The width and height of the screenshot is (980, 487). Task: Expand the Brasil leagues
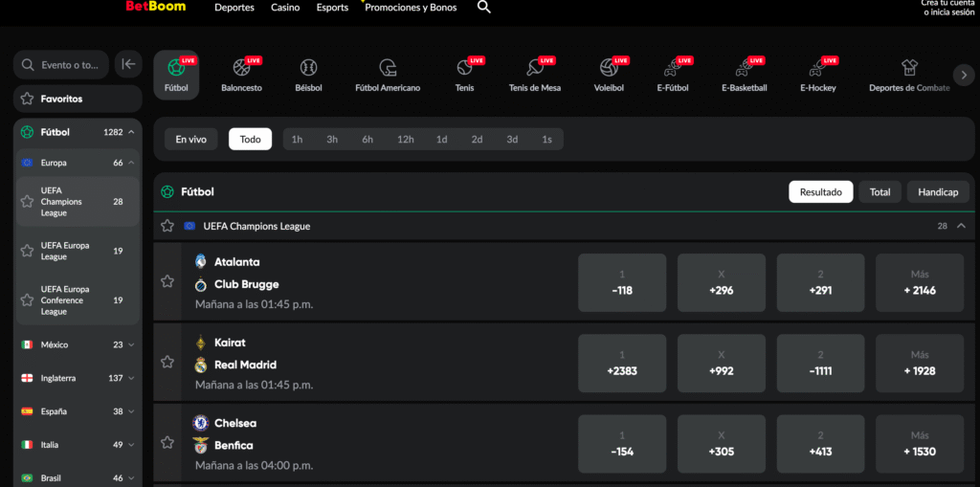click(x=131, y=477)
